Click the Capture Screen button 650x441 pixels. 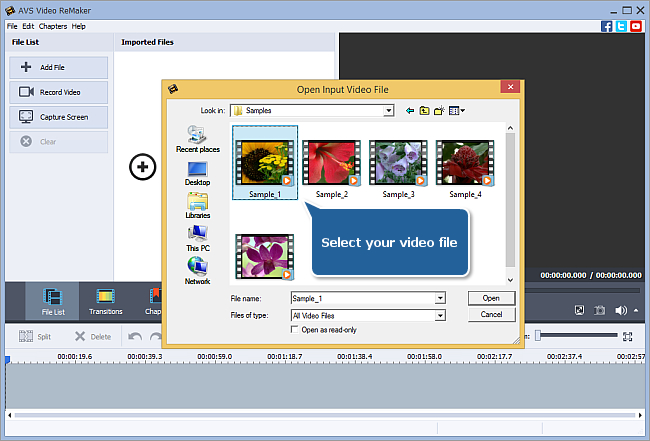point(58,117)
